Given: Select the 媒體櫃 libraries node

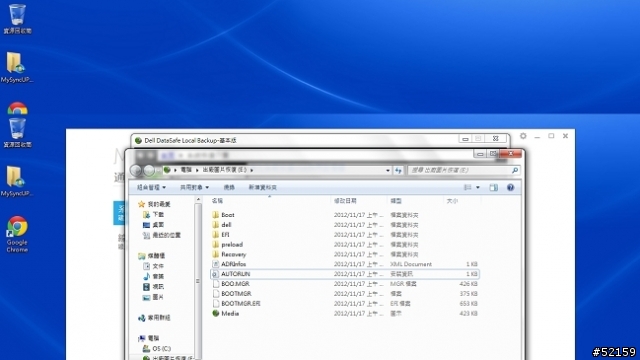Looking at the screenshot, I should (x=156, y=256).
